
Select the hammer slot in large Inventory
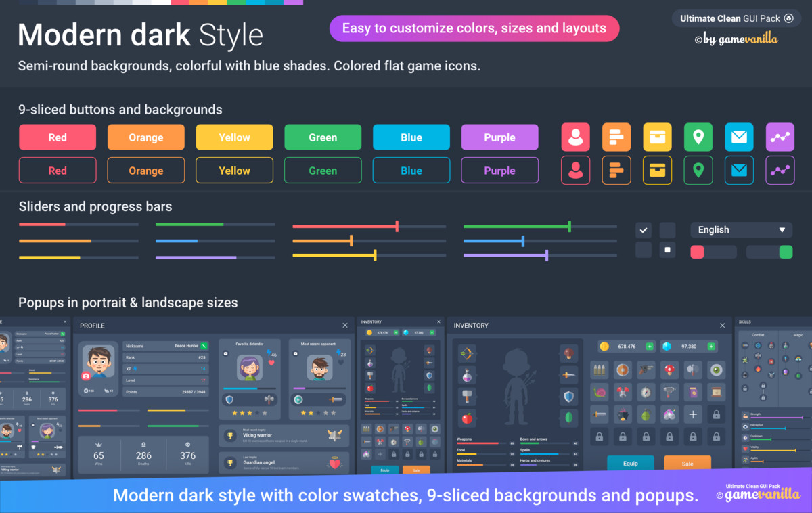[467, 396]
